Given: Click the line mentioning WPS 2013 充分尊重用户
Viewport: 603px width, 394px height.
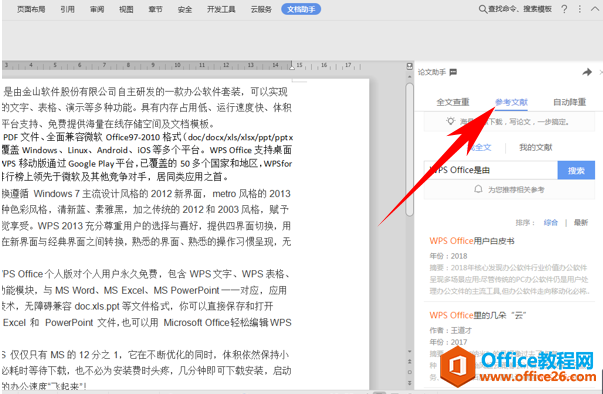Looking at the screenshot, I should click(x=146, y=226).
